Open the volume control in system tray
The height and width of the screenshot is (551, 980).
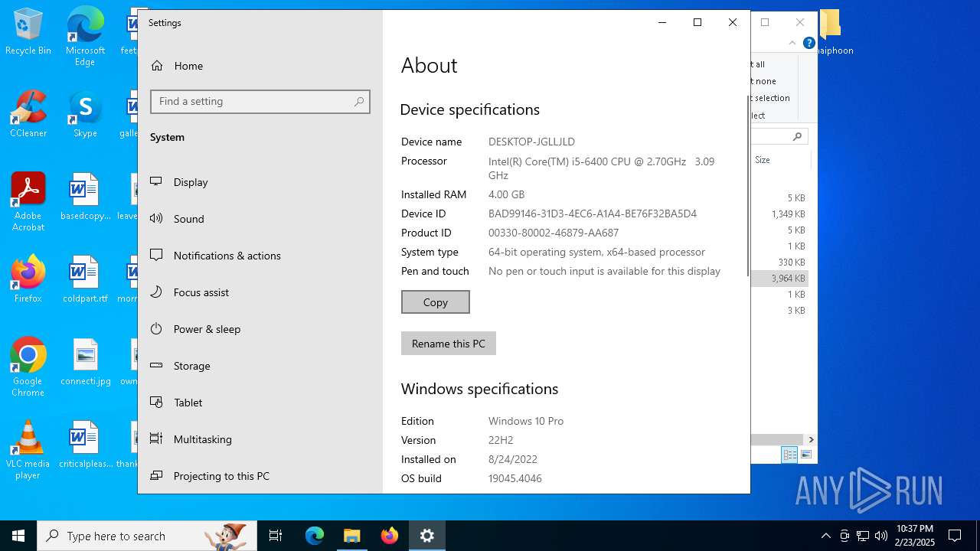coord(881,536)
